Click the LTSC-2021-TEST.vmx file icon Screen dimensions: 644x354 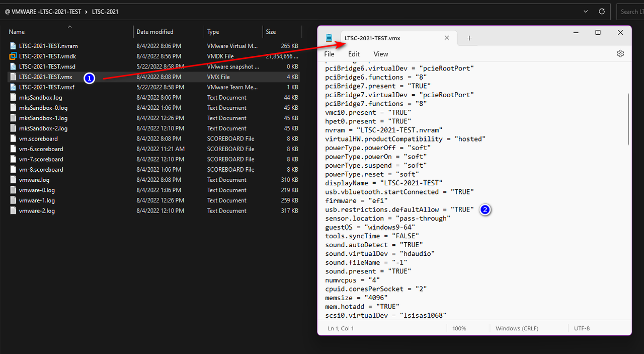[13, 77]
